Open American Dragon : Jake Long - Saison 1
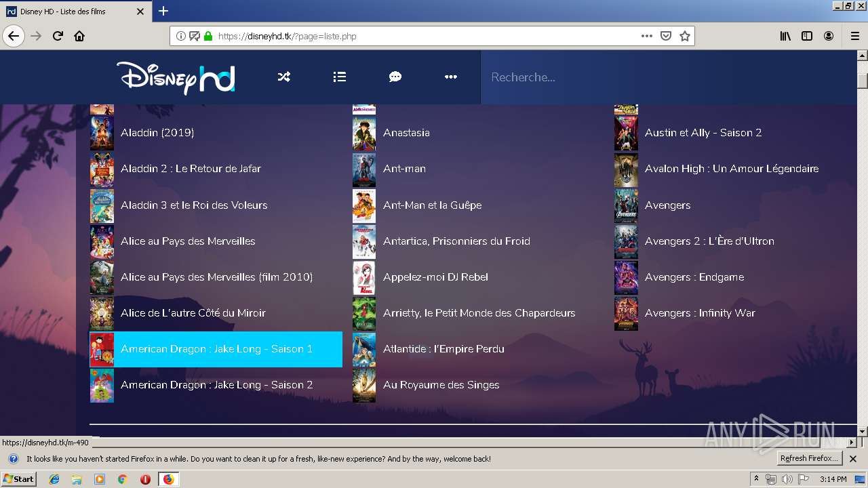 pos(216,349)
